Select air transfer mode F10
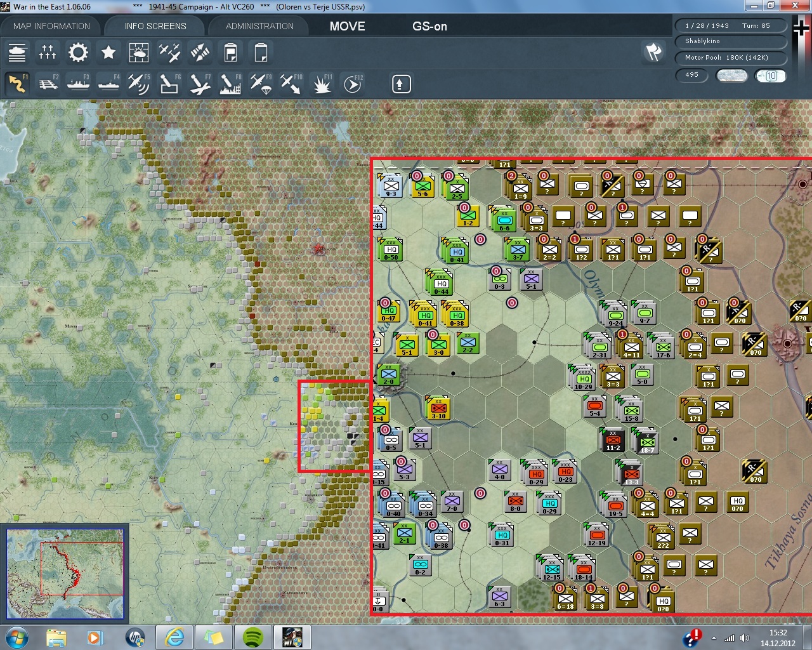 (x=291, y=84)
